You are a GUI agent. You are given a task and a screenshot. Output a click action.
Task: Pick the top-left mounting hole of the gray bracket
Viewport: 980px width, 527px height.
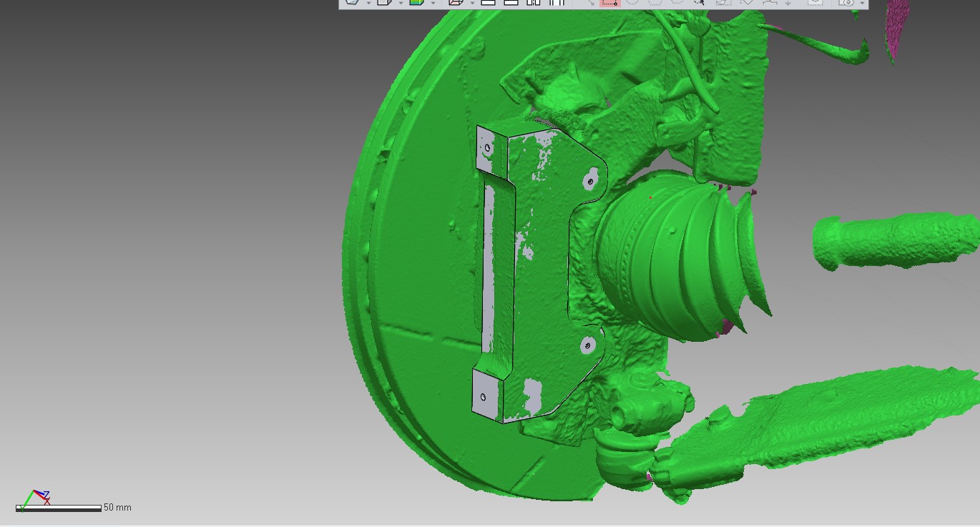pyautogui.click(x=488, y=149)
